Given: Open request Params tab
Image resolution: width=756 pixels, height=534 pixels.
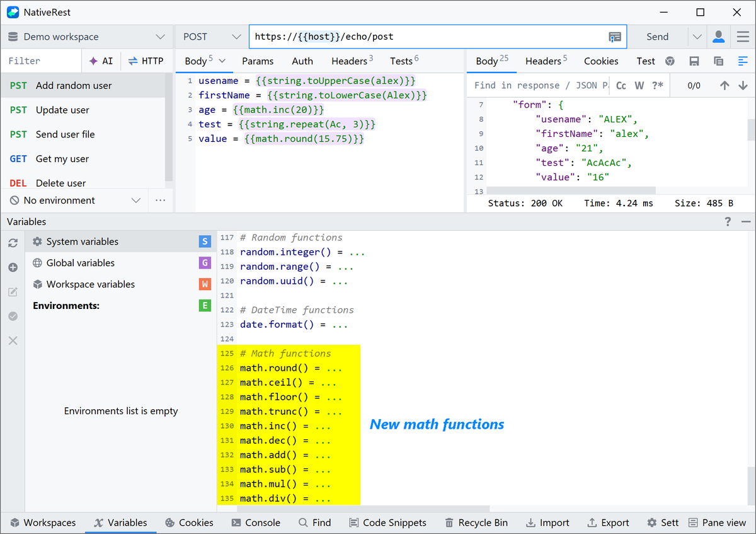Looking at the screenshot, I should [x=258, y=61].
